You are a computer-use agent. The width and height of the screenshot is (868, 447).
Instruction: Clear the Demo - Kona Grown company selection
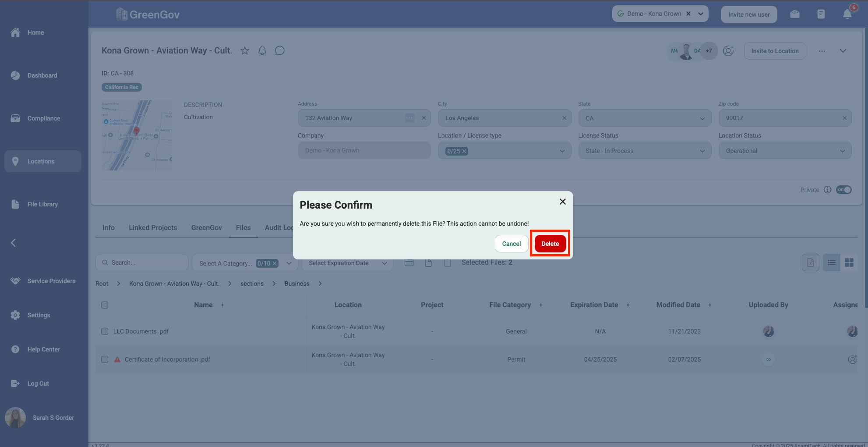click(688, 14)
